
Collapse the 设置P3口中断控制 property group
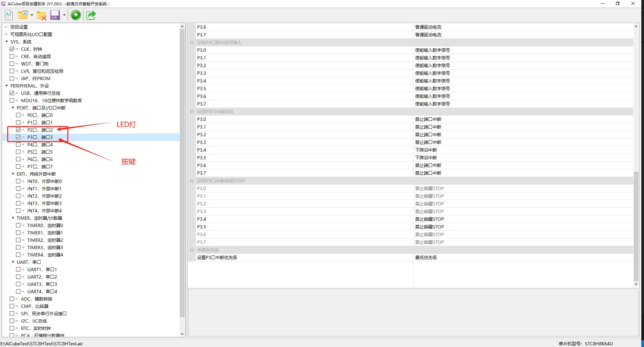pos(192,112)
